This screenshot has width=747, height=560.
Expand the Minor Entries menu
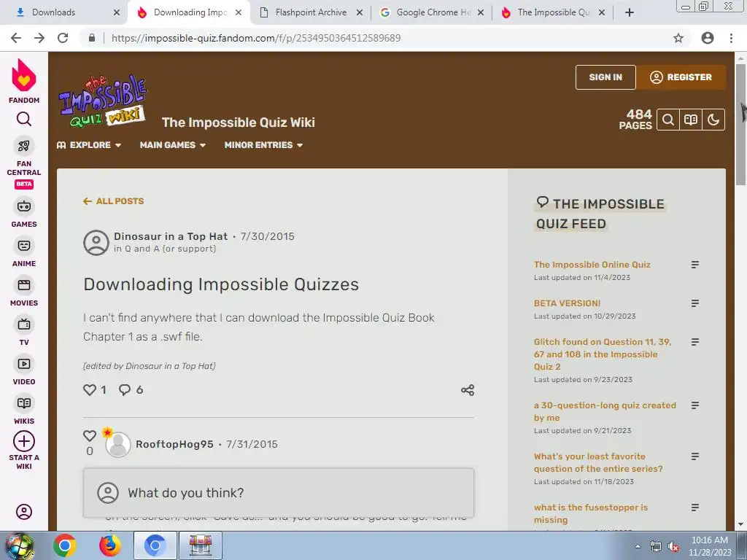coord(263,145)
